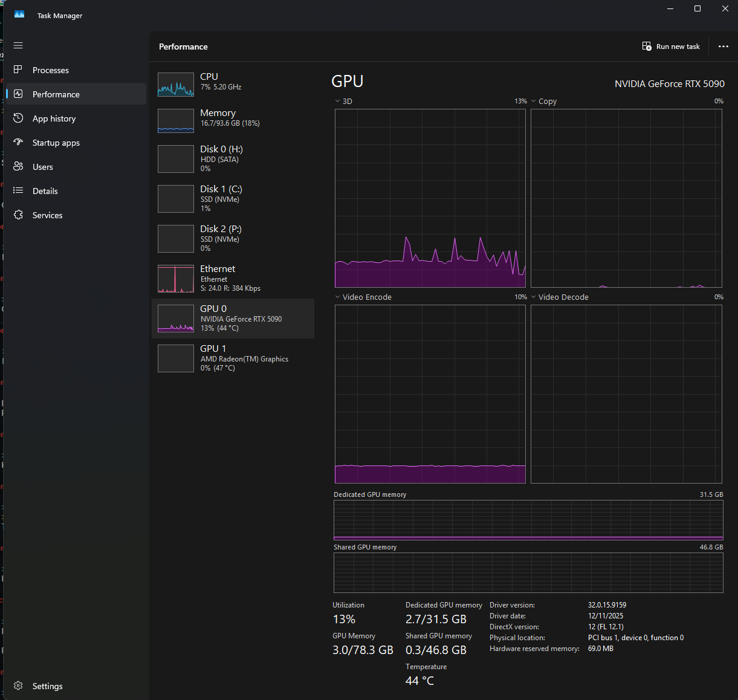Click the Services puzzle-piece icon
Image resolution: width=738 pixels, height=700 pixels.
18,215
